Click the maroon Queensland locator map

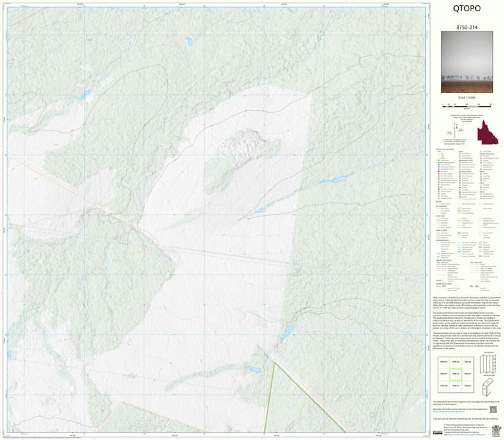tap(488, 132)
